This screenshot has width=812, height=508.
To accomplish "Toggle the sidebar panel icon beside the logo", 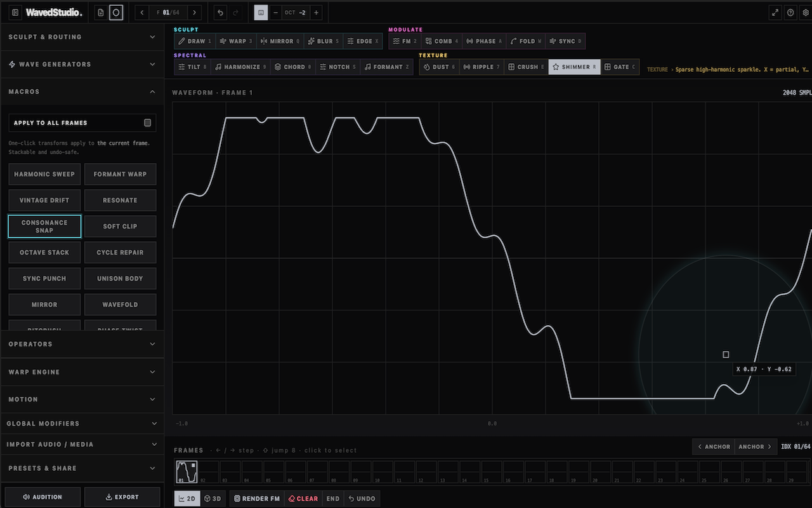I will coord(15,12).
